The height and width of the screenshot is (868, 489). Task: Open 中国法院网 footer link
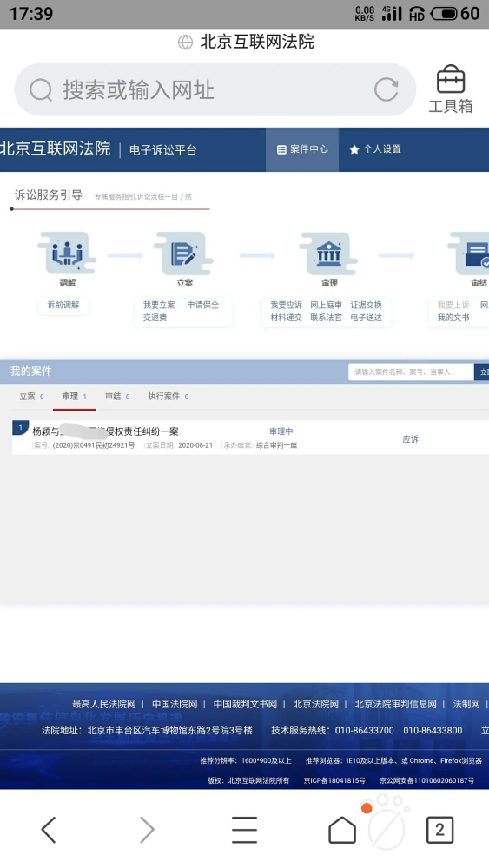tap(175, 704)
